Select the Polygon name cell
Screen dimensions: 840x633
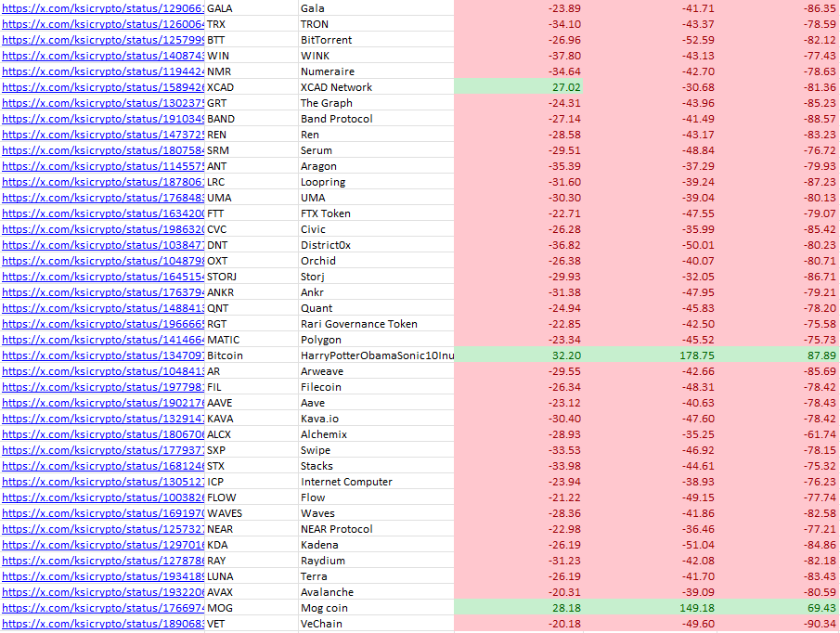point(376,340)
